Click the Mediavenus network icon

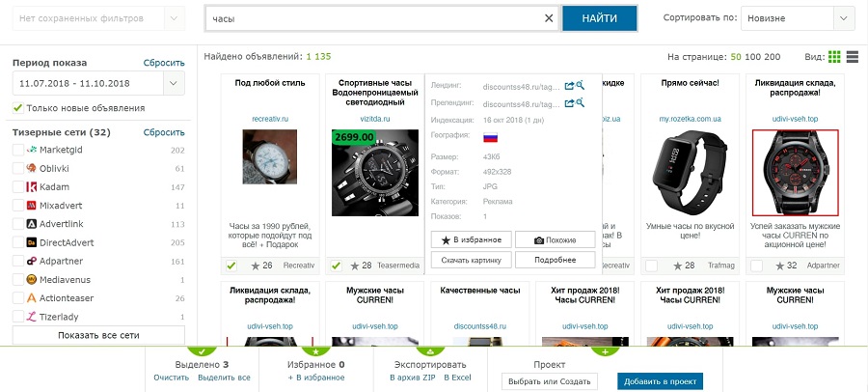[x=32, y=279]
